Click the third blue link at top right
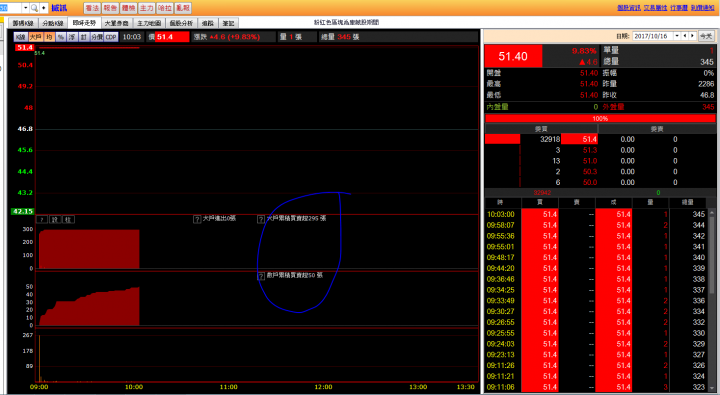The width and height of the screenshot is (720, 395). 679,8
